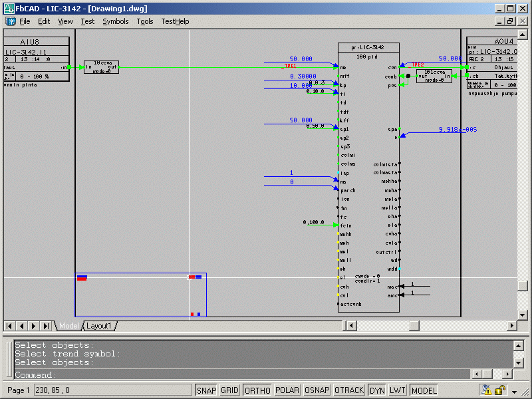Screen dimensions: 532x399
Task: Click the red TPE2 test point label
Action: (418, 65)
